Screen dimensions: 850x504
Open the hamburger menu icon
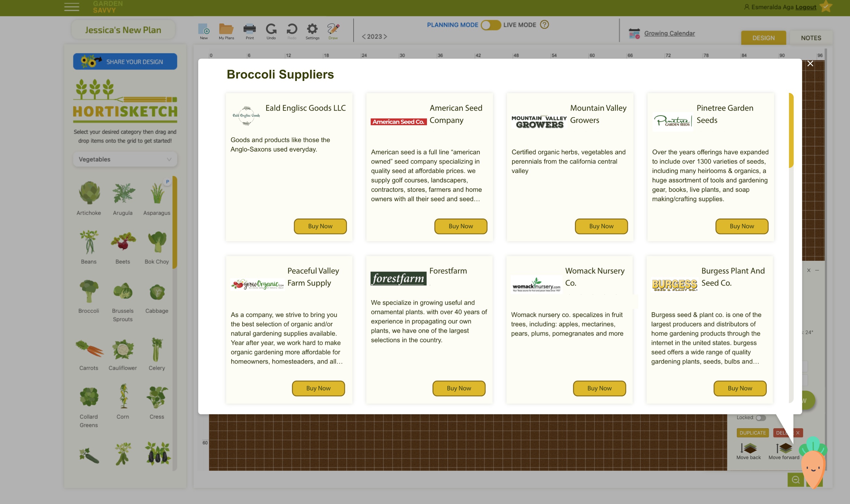72,7
